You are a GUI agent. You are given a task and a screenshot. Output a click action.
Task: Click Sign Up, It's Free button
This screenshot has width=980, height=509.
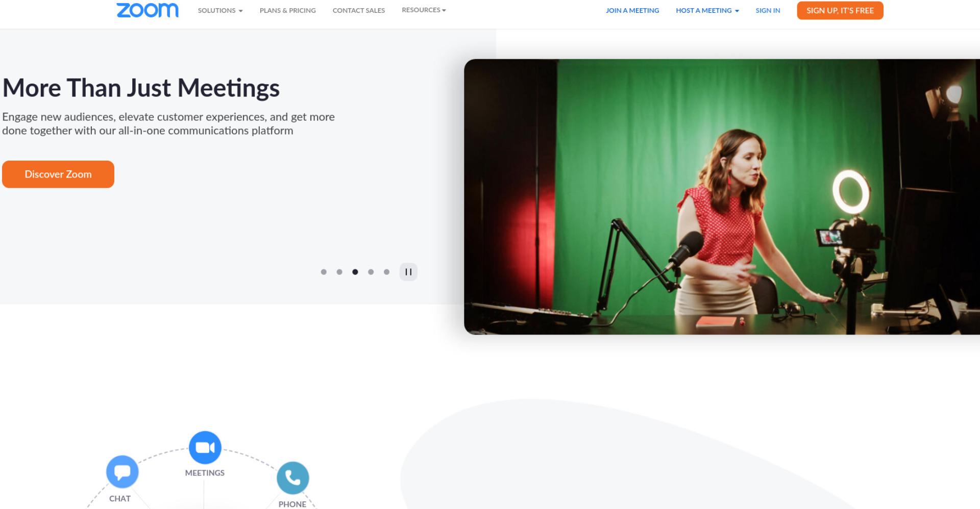[x=840, y=10]
